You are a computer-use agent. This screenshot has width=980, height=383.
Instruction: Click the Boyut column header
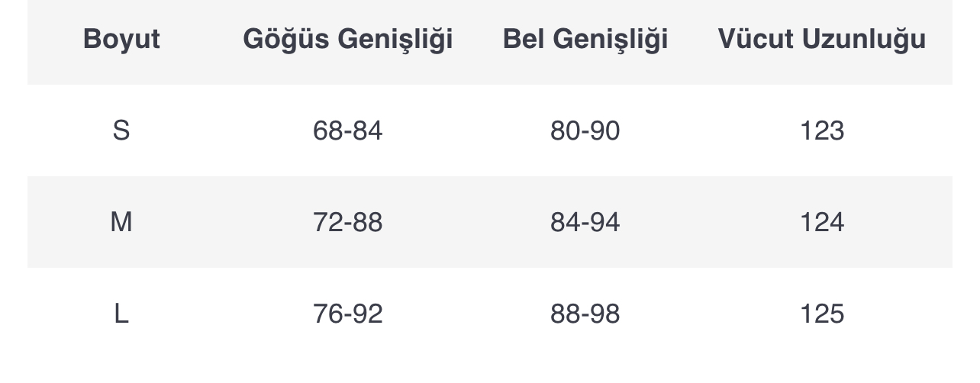point(121,39)
